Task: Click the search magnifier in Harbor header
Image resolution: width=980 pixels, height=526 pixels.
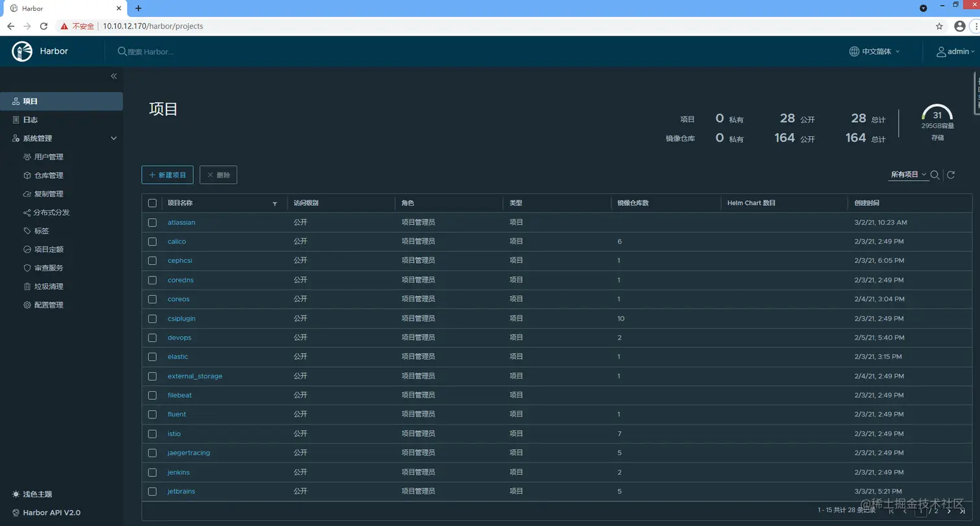Action: pos(122,51)
